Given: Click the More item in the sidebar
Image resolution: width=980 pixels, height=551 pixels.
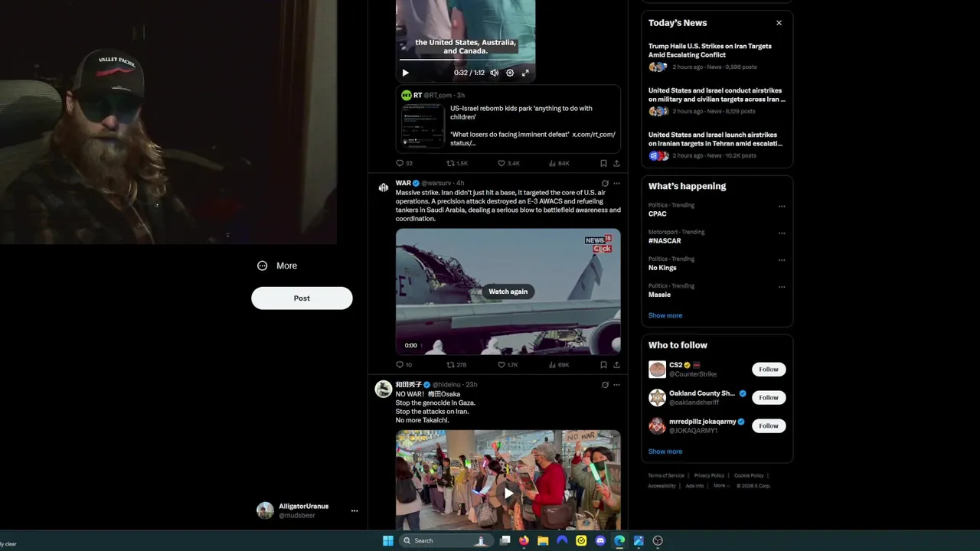Looking at the screenshot, I should (277, 266).
